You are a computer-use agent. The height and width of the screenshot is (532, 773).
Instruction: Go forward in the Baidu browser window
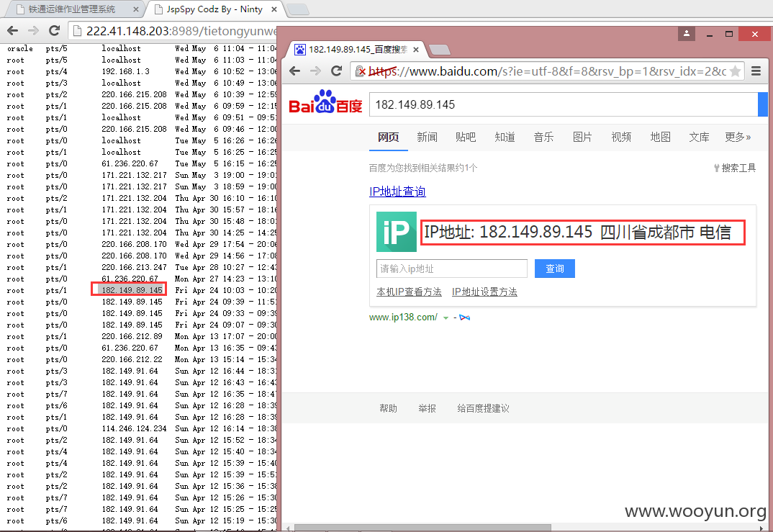click(x=315, y=71)
